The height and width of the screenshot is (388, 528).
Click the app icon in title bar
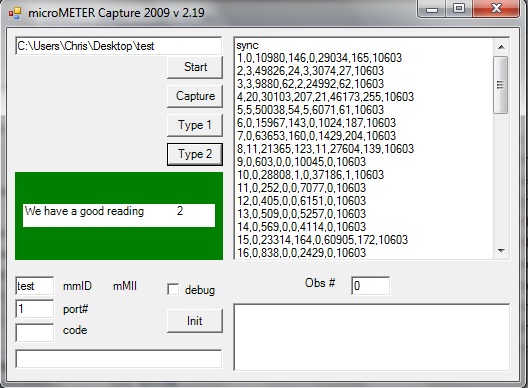[15, 13]
